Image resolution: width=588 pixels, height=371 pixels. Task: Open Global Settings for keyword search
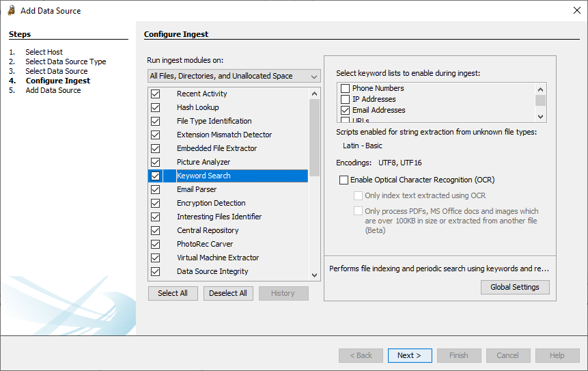click(515, 288)
